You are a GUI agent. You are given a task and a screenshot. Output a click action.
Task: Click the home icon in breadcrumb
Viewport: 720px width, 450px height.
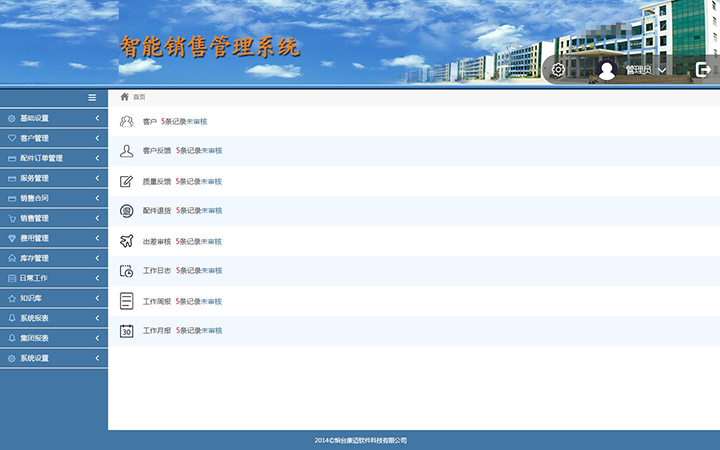pos(125,97)
